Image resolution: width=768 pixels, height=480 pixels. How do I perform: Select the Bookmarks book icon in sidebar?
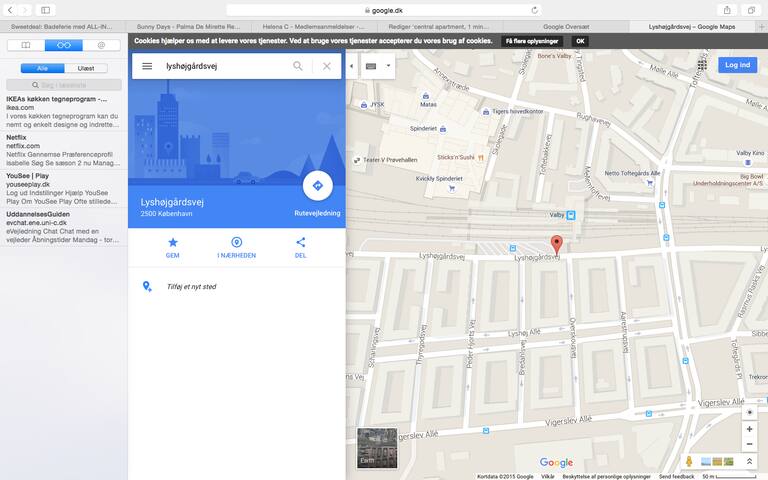[26, 45]
